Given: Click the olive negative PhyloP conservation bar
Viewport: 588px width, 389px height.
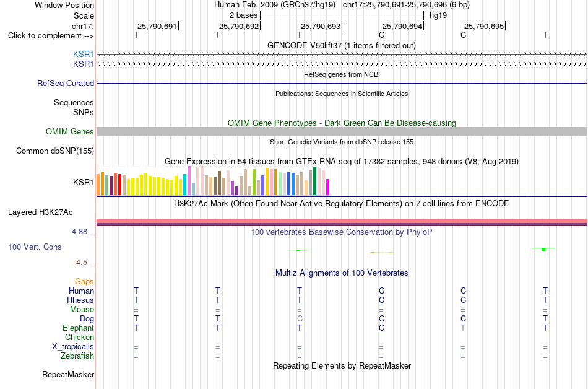Looking at the screenshot, I should point(382,253).
